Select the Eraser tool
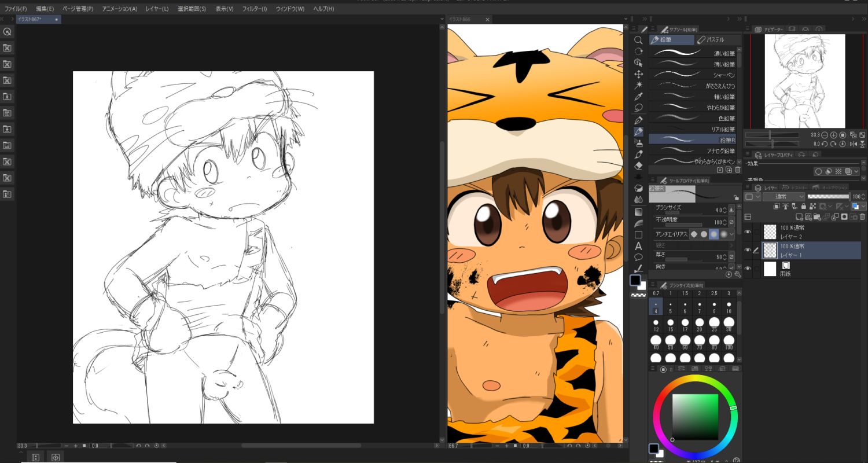868x463 pixels. pos(638,166)
